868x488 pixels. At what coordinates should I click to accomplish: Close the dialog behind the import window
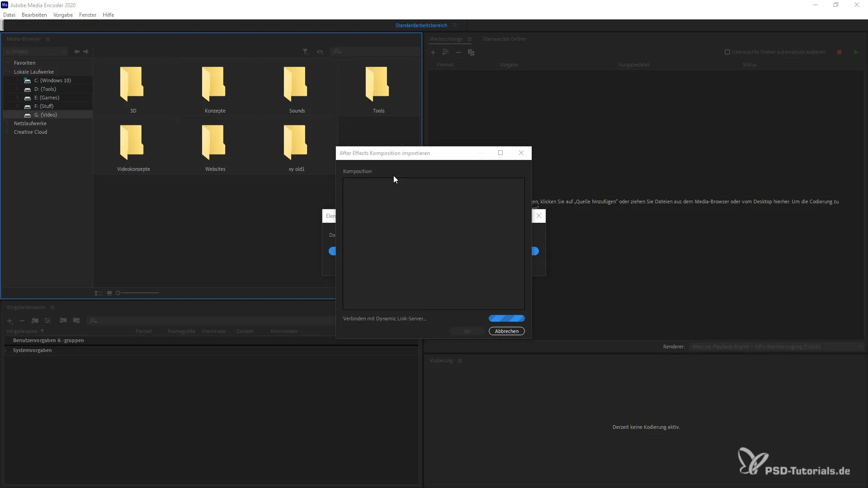[539, 216]
